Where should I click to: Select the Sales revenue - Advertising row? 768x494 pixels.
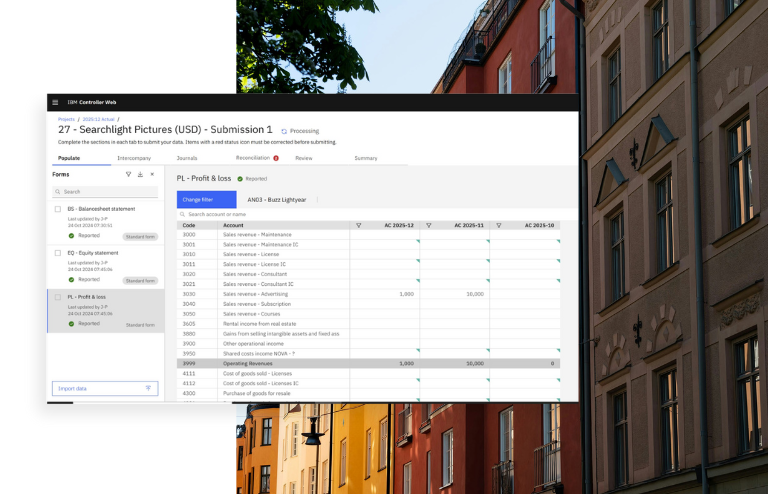(285, 294)
